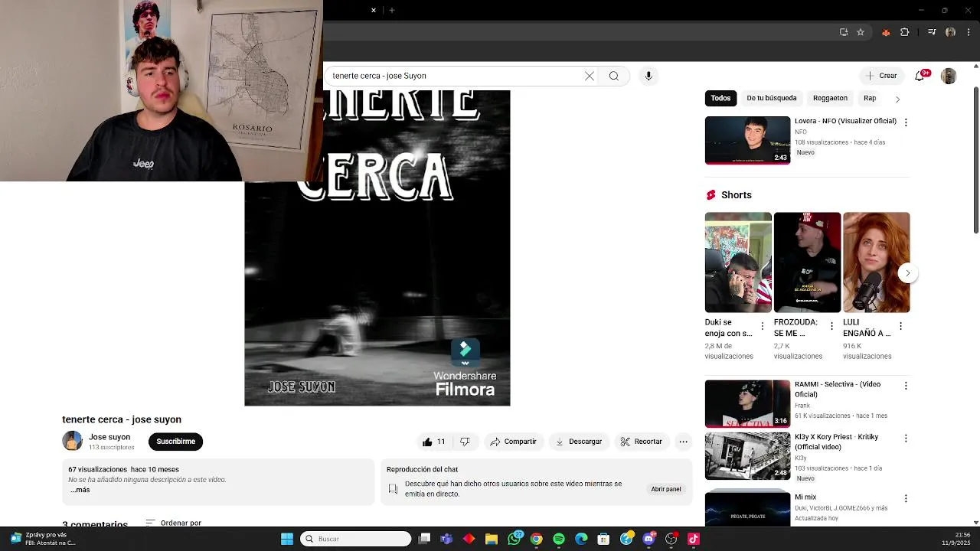Open the Jose suyon channel name

click(x=109, y=437)
